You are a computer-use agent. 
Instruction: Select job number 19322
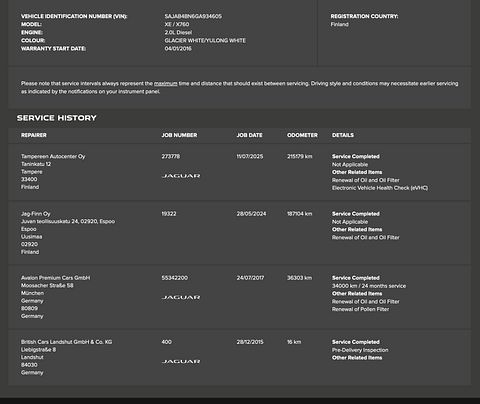169,214
